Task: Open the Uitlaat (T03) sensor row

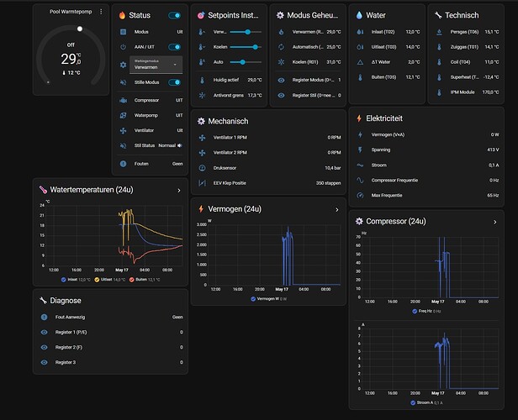Action: point(388,47)
